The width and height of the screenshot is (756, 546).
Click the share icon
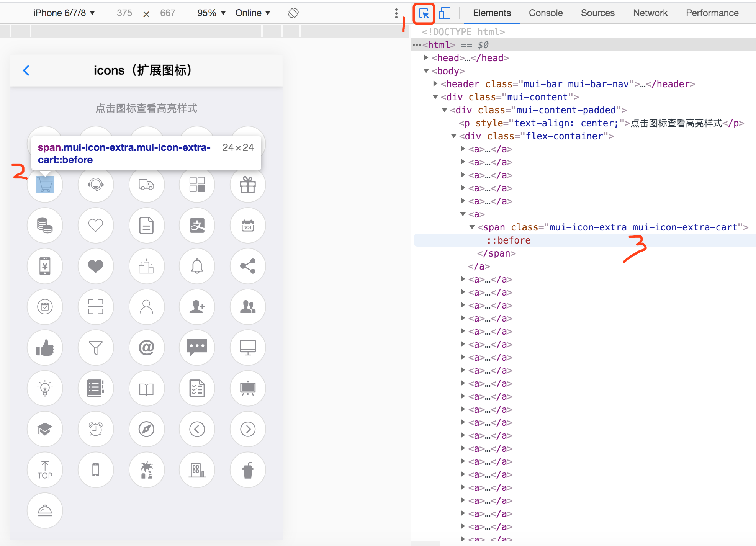tap(248, 266)
